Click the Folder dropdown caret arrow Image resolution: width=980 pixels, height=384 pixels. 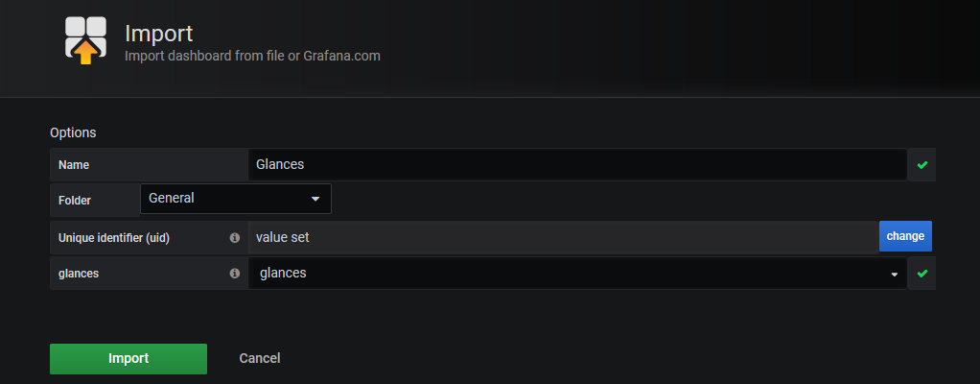coord(315,200)
